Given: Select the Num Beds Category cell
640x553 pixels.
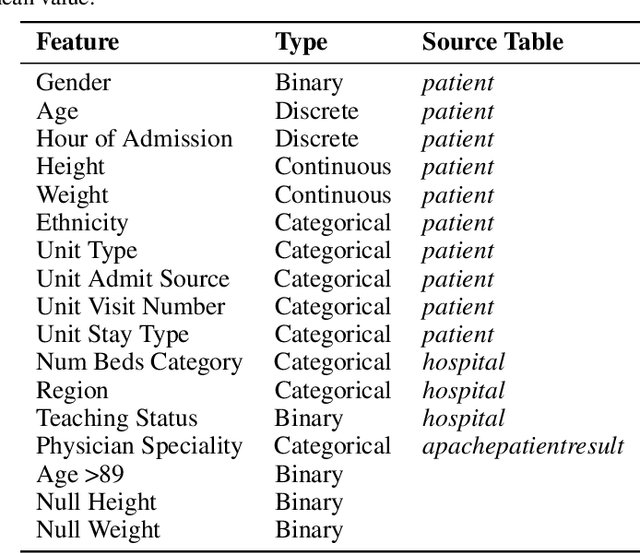Looking at the screenshot, I should 139,363.
